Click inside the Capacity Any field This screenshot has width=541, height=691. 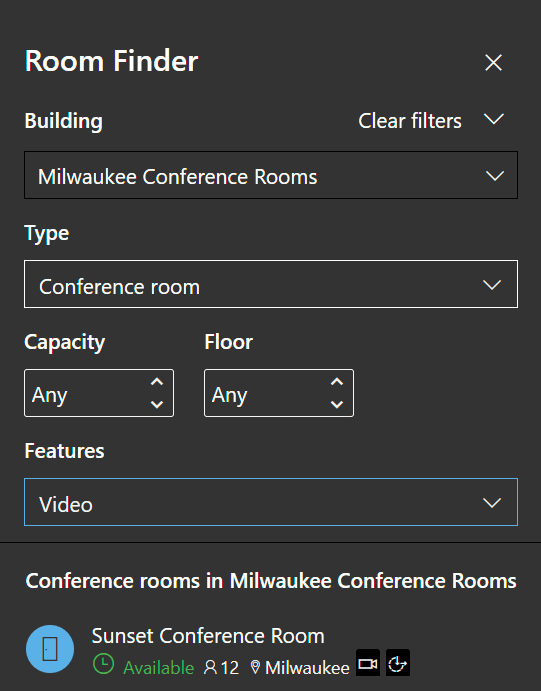coord(99,393)
